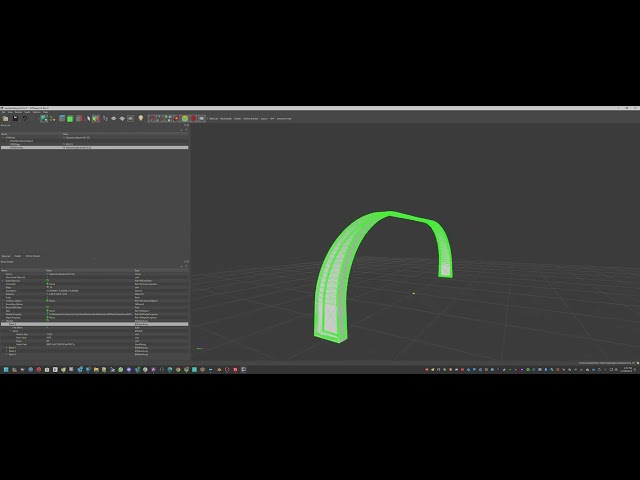The width and height of the screenshot is (640, 480).
Task: Follow the Alpha Property green link arrow
Action: (x=47, y=318)
